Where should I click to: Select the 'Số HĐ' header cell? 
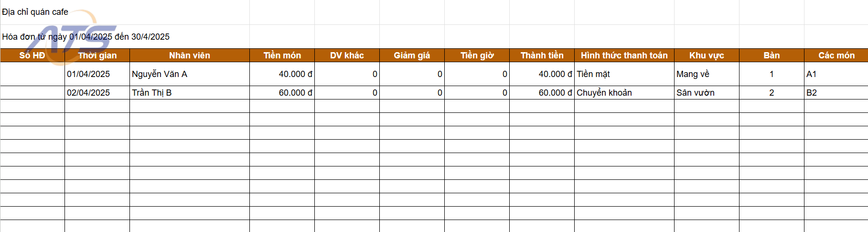tap(32, 55)
